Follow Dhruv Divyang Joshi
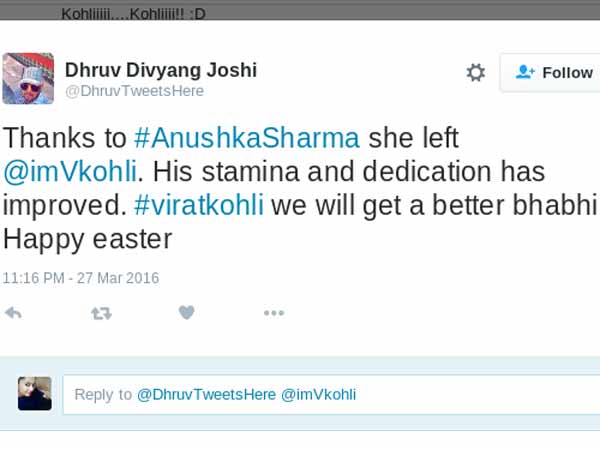This screenshot has height=450, width=600. coord(550,72)
